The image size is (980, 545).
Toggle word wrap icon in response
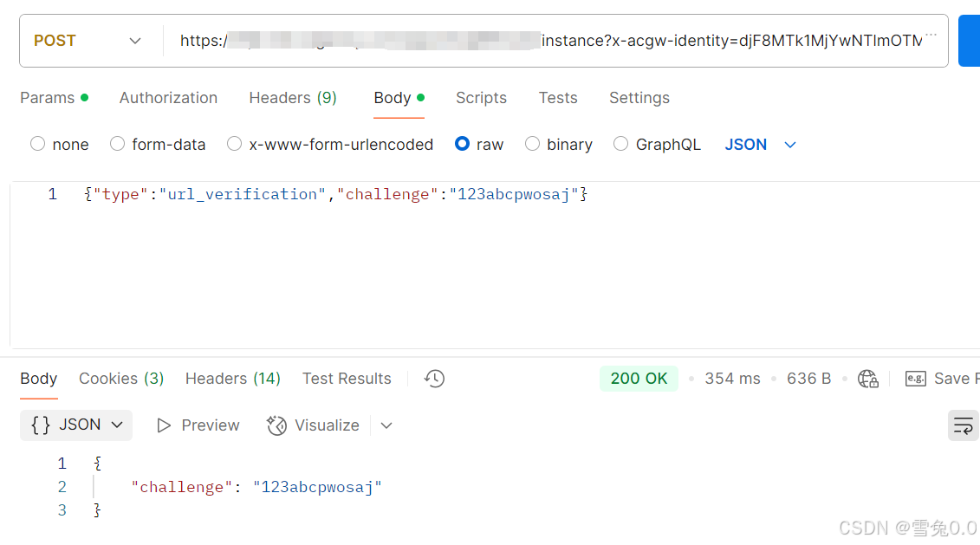tap(964, 425)
